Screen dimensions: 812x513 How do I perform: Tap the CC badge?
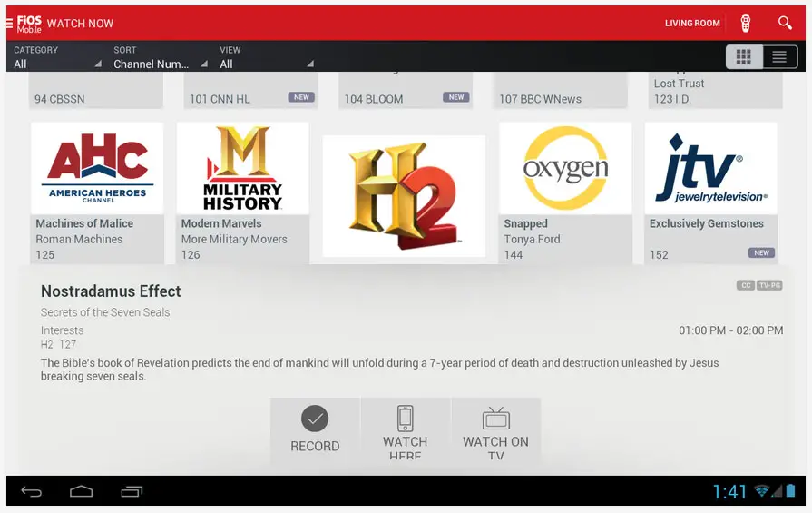[x=746, y=285]
